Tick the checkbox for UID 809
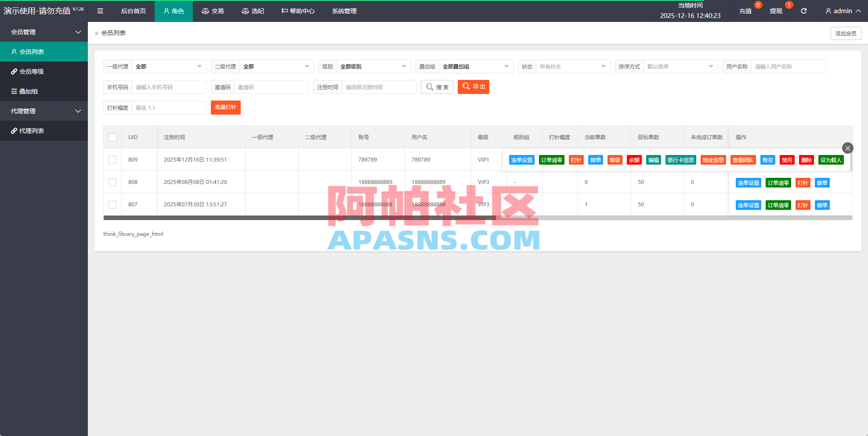Viewport: 868px width, 436px height. click(112, 160)
